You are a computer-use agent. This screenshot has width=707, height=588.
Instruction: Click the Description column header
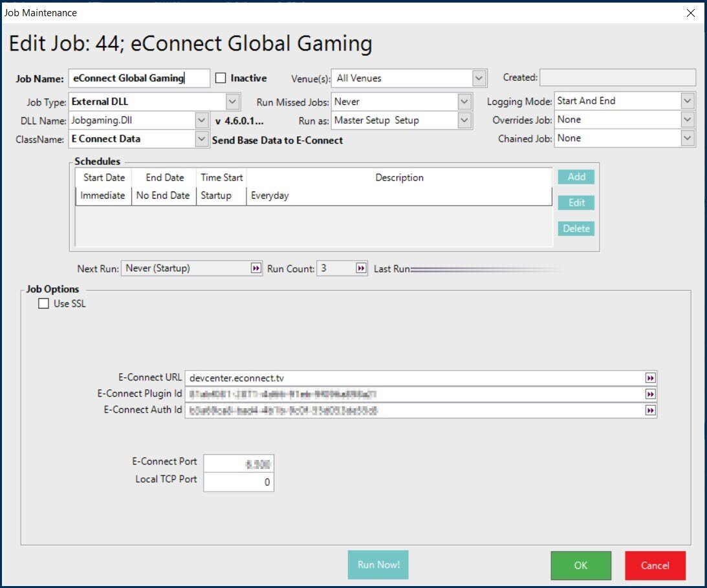tap(399, 178)
